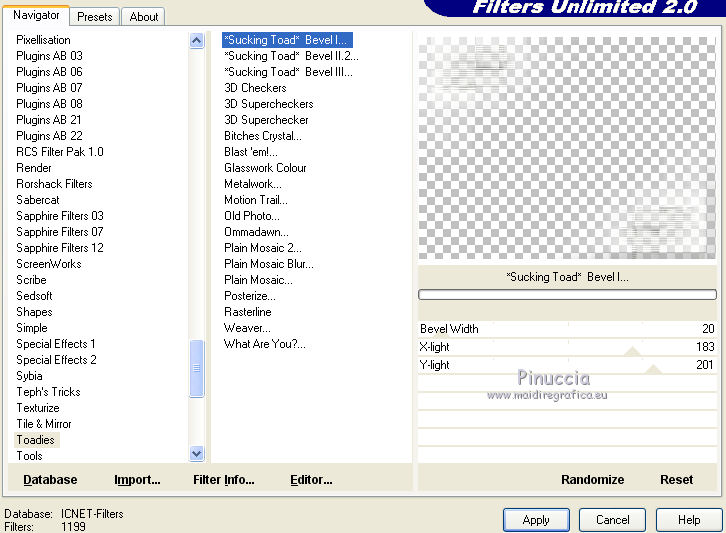This screenshot has height=533, width=726.
Task: Adjust the Y-light slider
Action: coord(567,365)
